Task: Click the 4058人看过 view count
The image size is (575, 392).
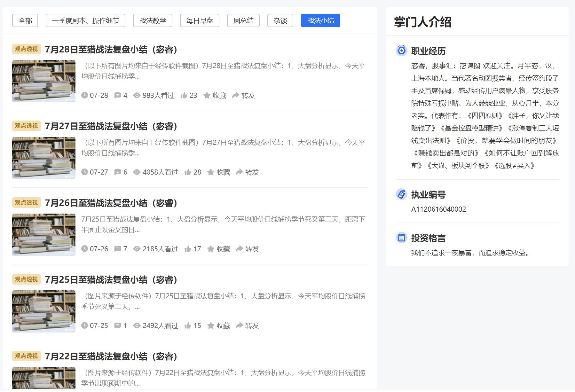Action: (160, 172)
